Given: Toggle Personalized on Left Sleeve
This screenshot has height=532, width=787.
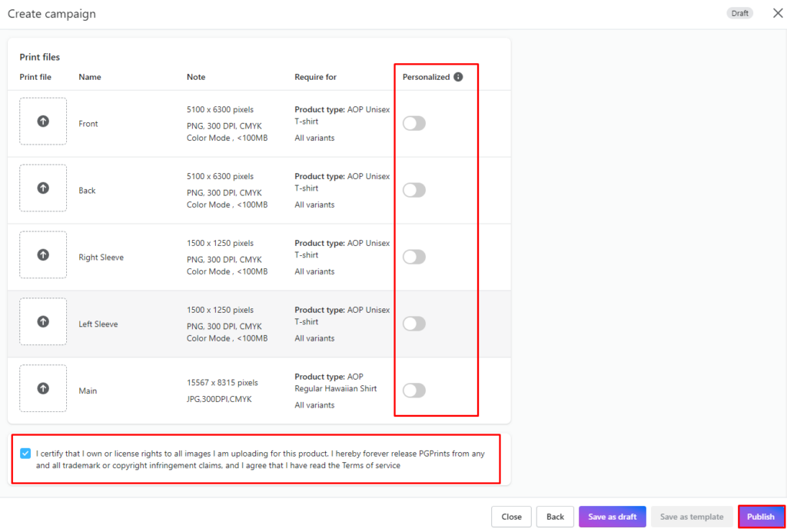Looking at the screenshot, I should (x=414, y=324).
